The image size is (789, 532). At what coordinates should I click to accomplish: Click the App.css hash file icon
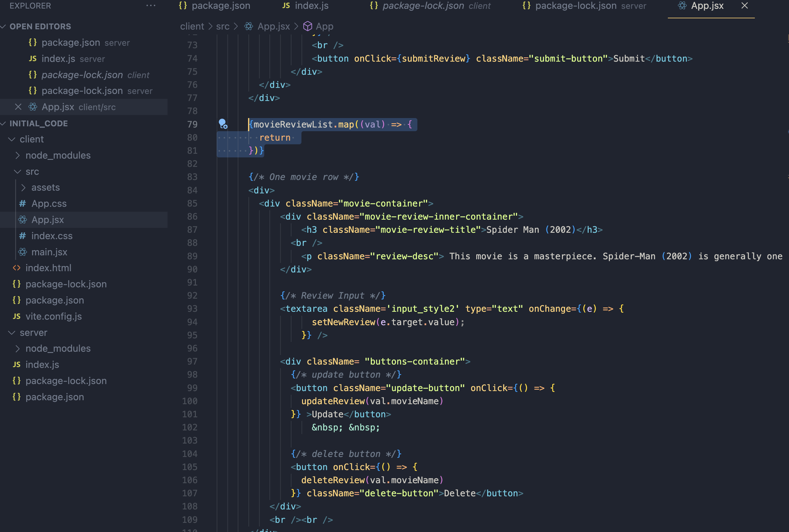[x=23, y=203]
